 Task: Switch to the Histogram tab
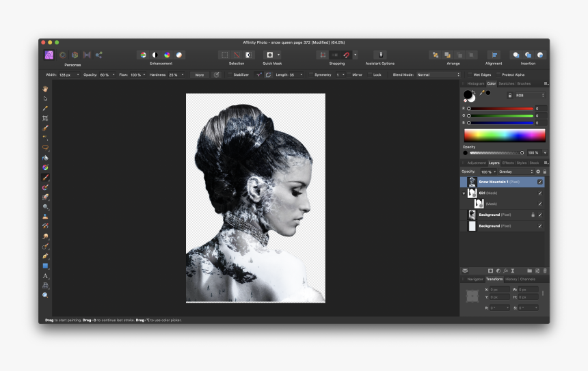pyautogui.click(x=475, y=83)
